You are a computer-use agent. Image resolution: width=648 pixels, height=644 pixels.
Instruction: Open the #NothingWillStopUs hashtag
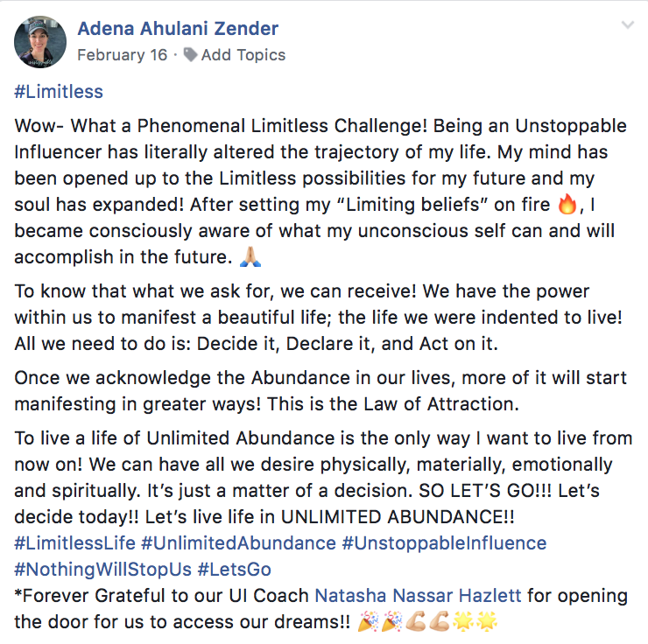[102, 570]
